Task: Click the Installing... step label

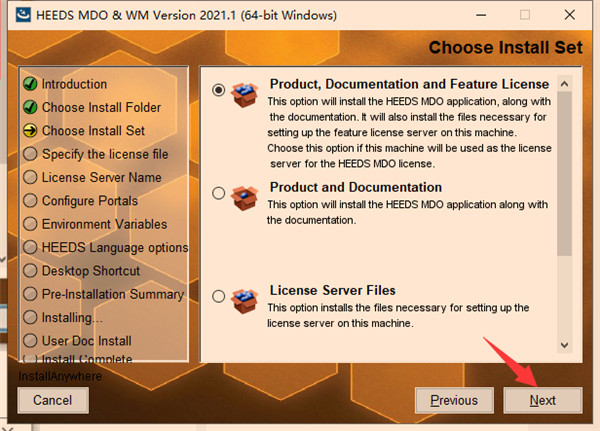Action: click(72, 318)
